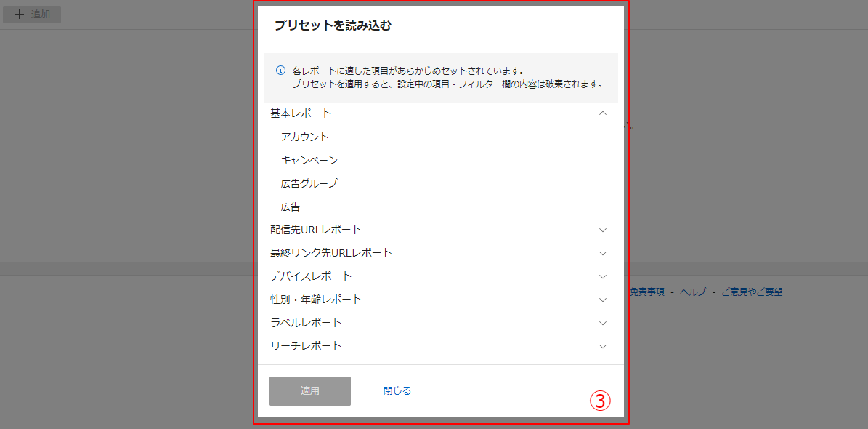868x429 pixels.
Task: Click the デバイスレポート heading
Action: click(311, 276)
